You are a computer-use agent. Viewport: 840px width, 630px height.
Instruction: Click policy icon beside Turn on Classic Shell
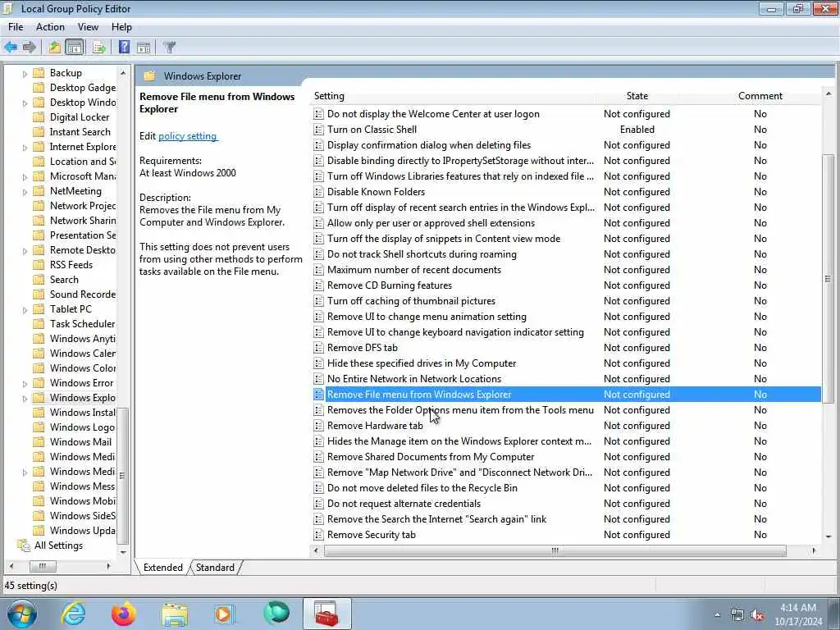pyautogui.click(x=318, y=130)
